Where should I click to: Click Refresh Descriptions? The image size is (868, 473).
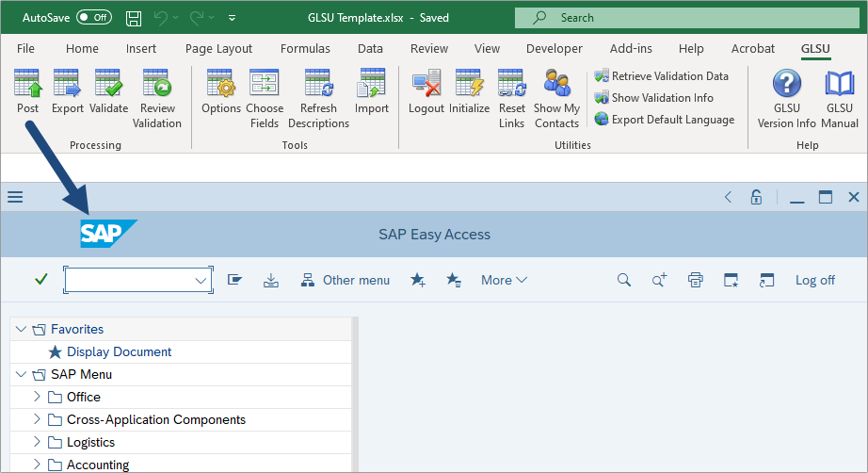tap(318, 99)
